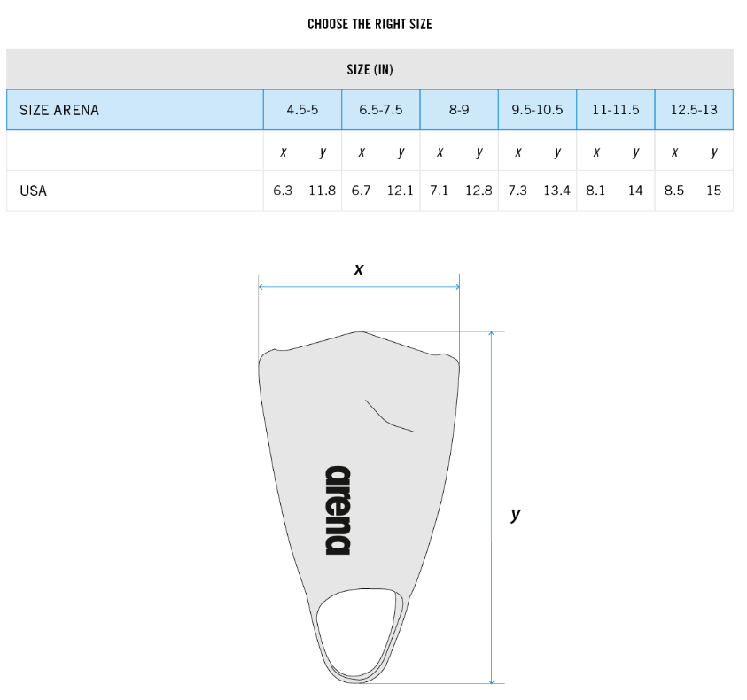Choose the 12.5-13 size column header
The width and height of the screenshot is (747, 700).
coord(694,110)
